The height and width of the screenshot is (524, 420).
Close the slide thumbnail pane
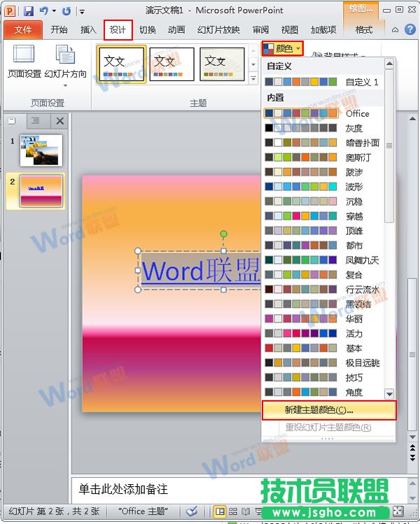(x=59, y=121)
